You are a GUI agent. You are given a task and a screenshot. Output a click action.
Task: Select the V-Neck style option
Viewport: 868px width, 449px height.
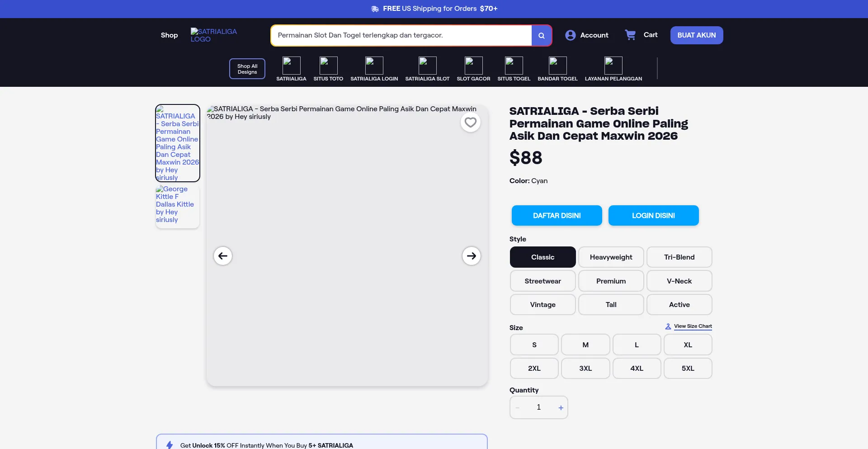[679, 281]
